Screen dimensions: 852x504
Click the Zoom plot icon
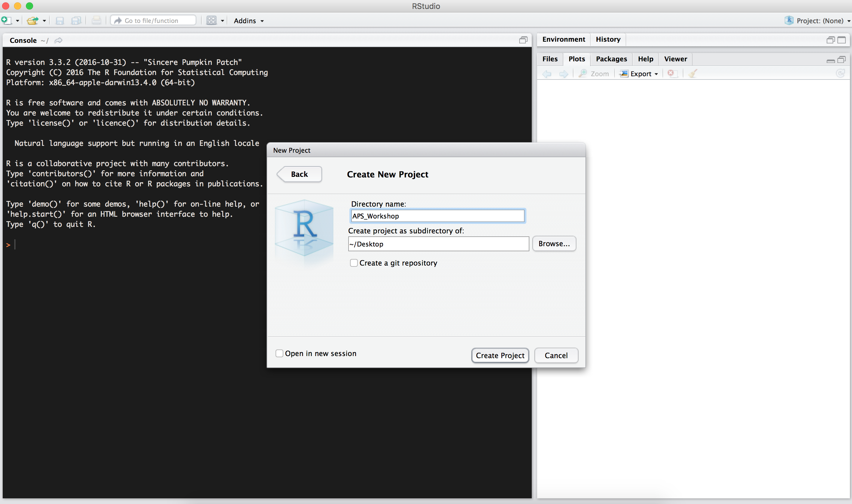pyautogui.click(x=593, y=73)
